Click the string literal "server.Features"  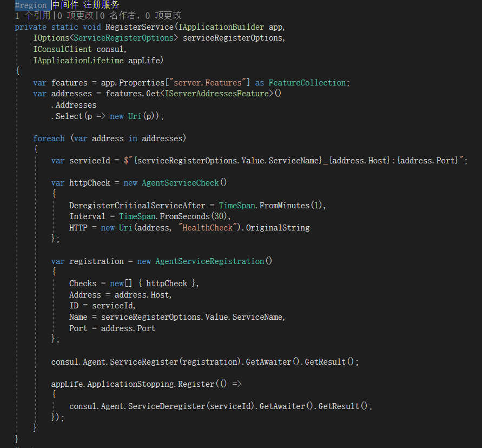point(208,83)
